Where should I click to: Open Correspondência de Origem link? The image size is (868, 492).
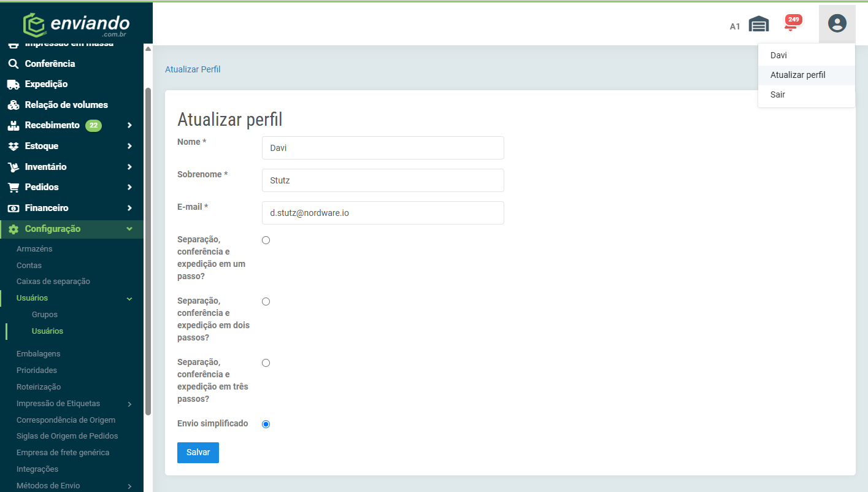click(66, 420)
